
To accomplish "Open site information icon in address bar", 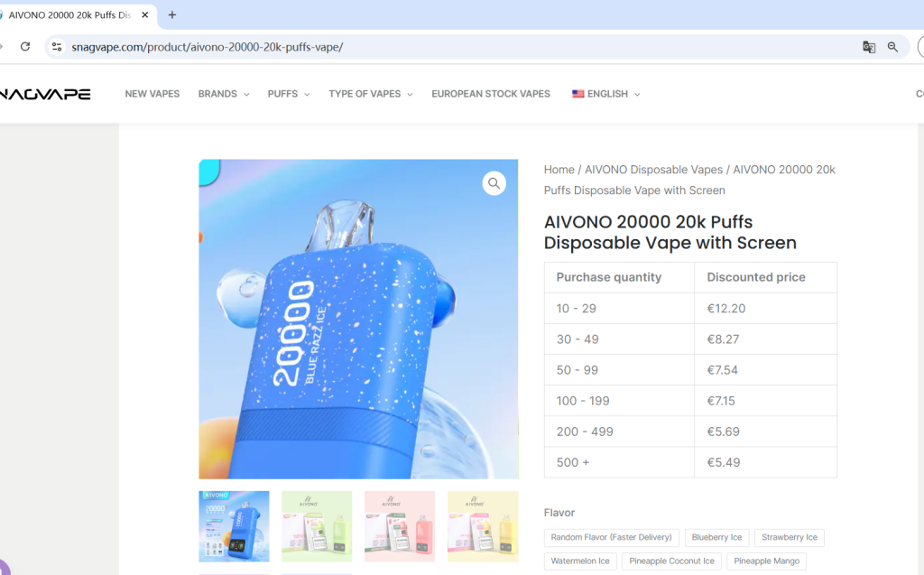I will [x=57, y=47].
